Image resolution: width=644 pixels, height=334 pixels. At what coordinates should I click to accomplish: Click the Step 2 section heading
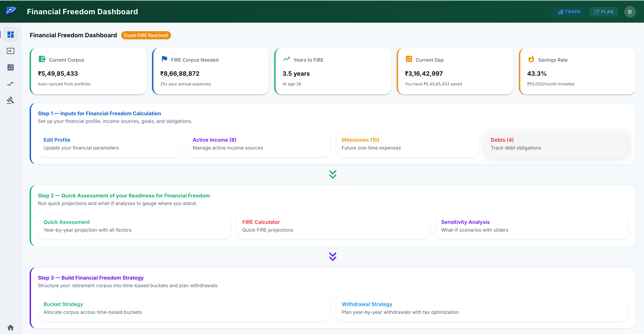point(124,195)
